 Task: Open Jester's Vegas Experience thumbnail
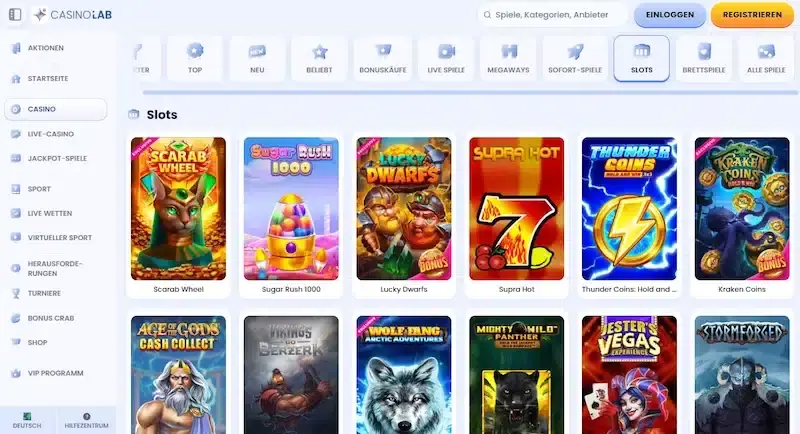click(x=629, y=375)
